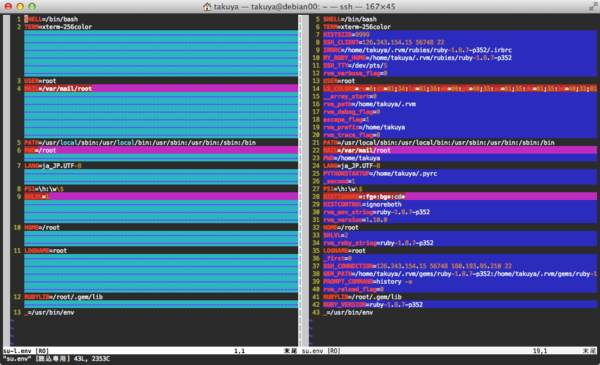Zoom the terminal with the green button
The height and width of the screenshot is (365, 600).
[32, 7]
